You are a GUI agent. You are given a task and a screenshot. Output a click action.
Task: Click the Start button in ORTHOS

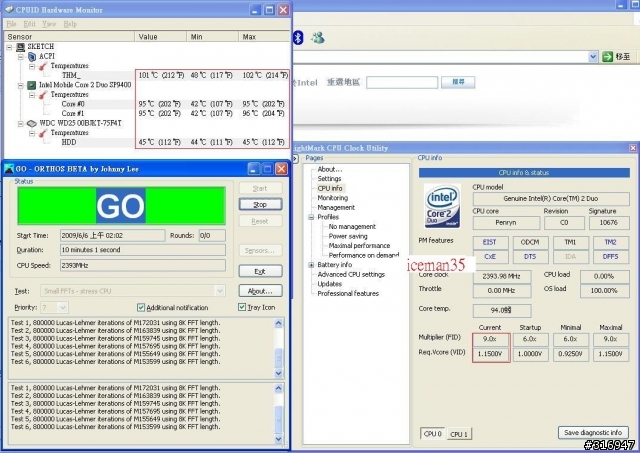(x=260, y=188)
